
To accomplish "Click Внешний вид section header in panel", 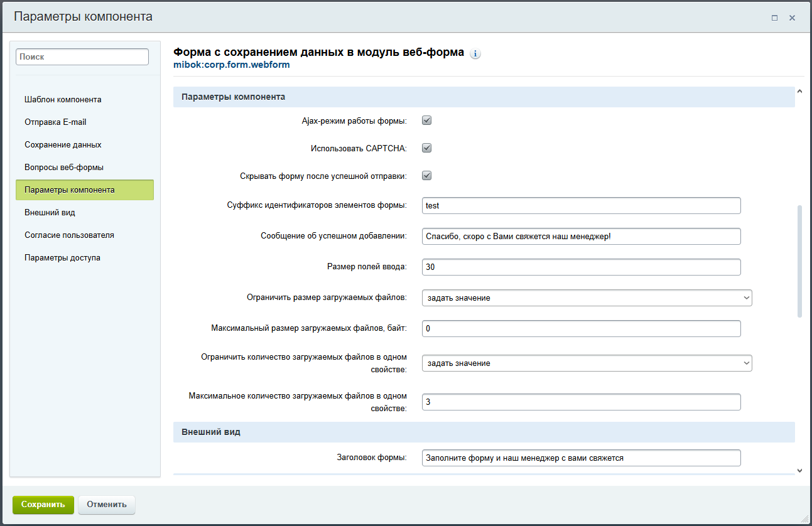I will coord(484,432).
